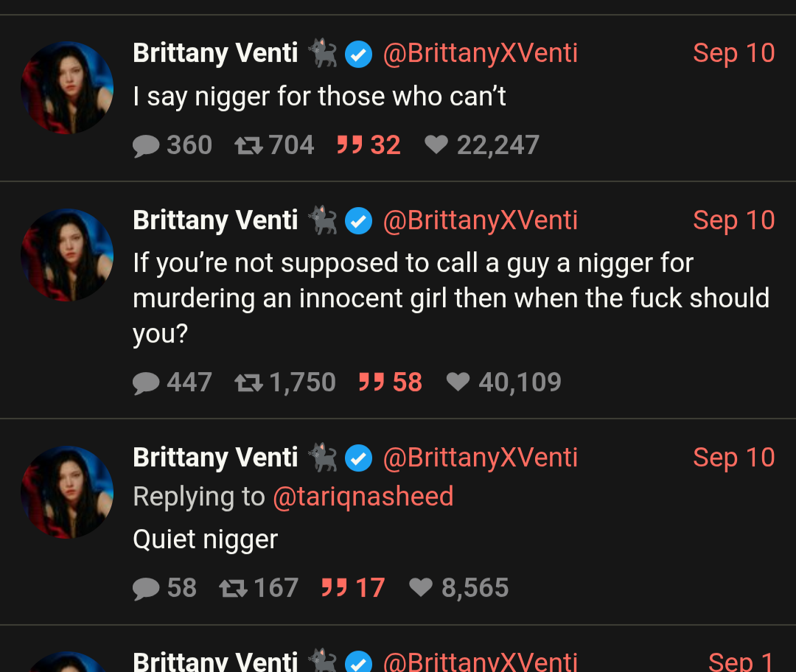Open the @tariqnasheed profile link
Screen dimensions: 796x672
click(363, 497)
